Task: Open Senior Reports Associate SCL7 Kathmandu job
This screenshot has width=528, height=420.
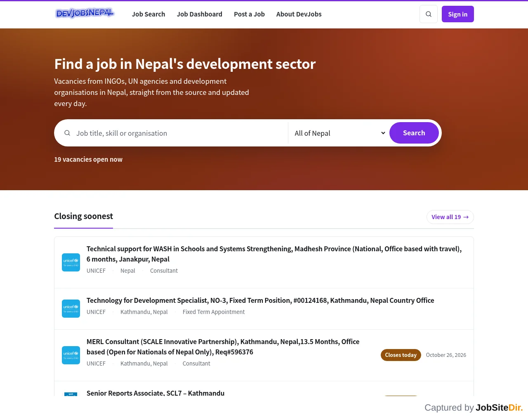Action: pos(156,393)
